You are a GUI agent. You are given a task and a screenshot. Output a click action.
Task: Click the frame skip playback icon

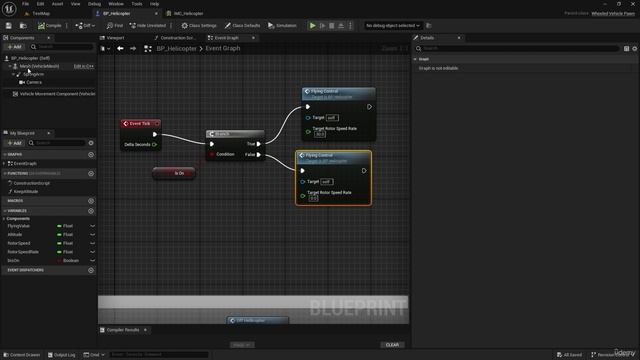(322, 25)
